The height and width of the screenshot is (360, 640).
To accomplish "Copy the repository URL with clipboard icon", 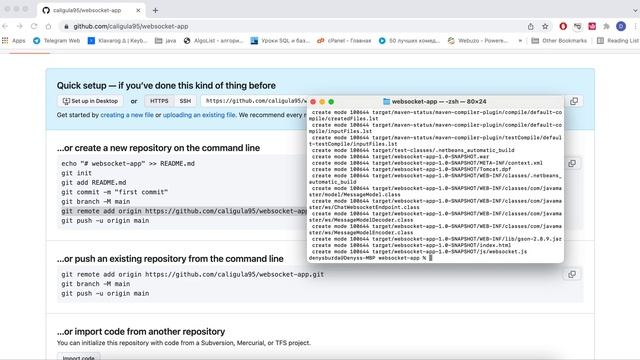I will pos(574,101).
